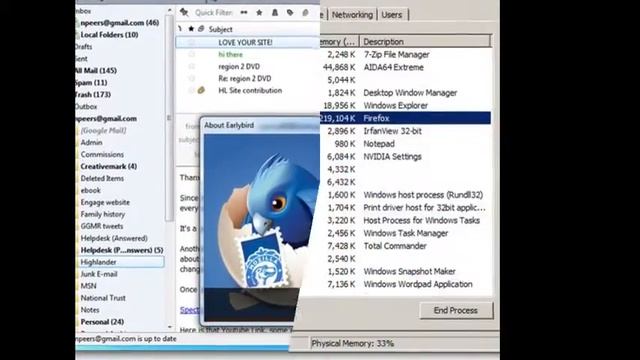Toggle the Quick Filter pin icon
The width and height of the screenshot is (640, 360).
[184, 13]
